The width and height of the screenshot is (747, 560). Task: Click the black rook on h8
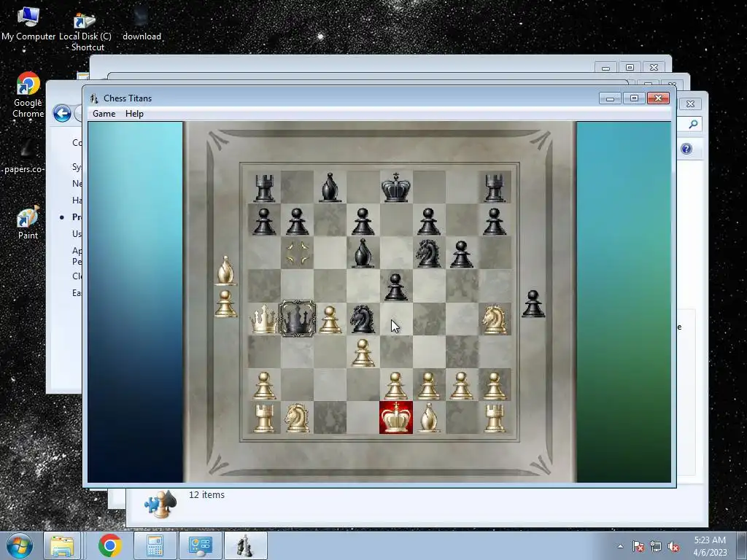click(495, 188)
